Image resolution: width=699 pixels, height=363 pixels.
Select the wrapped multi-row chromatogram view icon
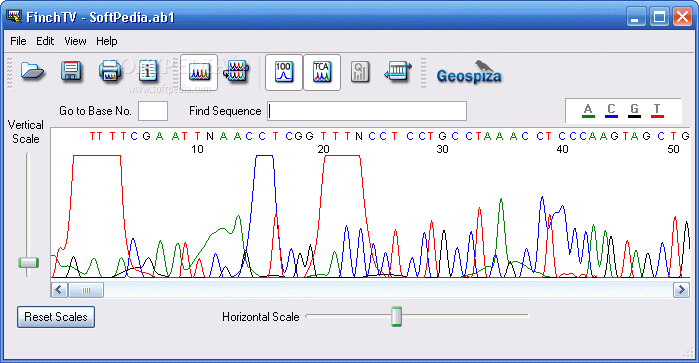pos(237,71)
